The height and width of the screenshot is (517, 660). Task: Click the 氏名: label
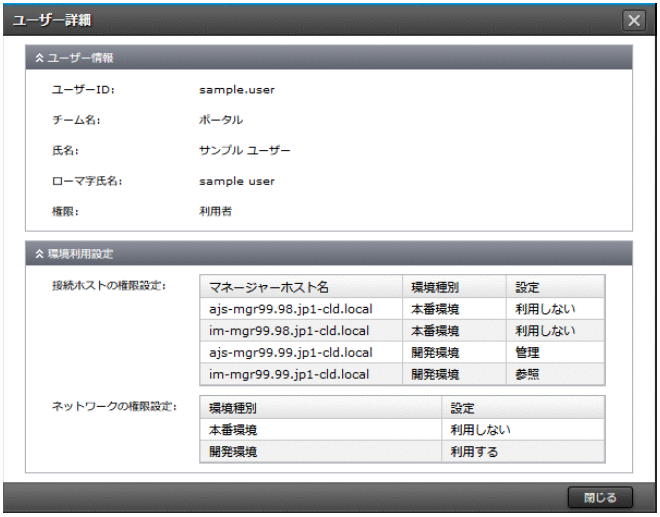pos(65,150)
